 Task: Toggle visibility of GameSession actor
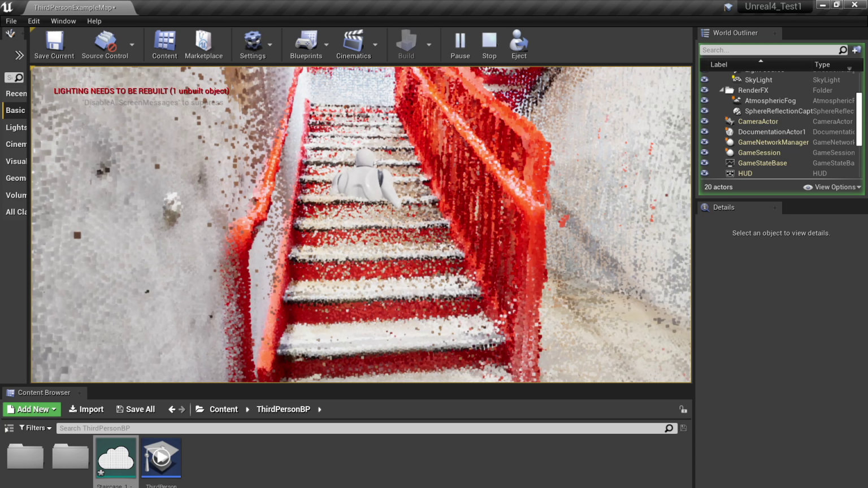click(x=705, y=152)
